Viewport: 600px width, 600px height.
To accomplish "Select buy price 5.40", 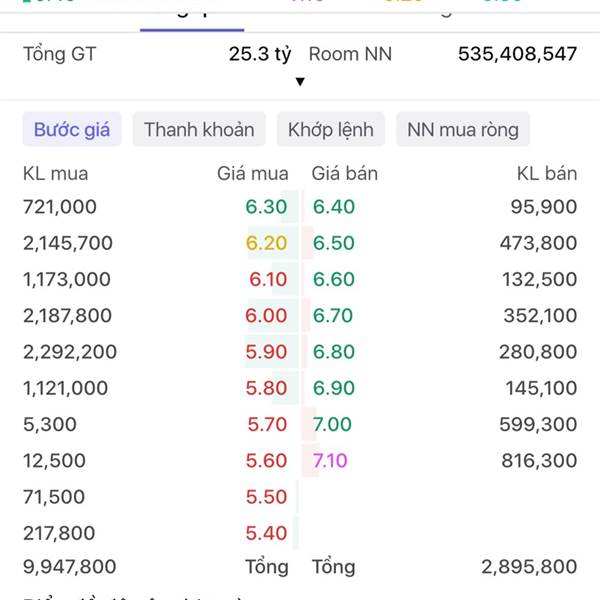I will (x=266, y=533).
